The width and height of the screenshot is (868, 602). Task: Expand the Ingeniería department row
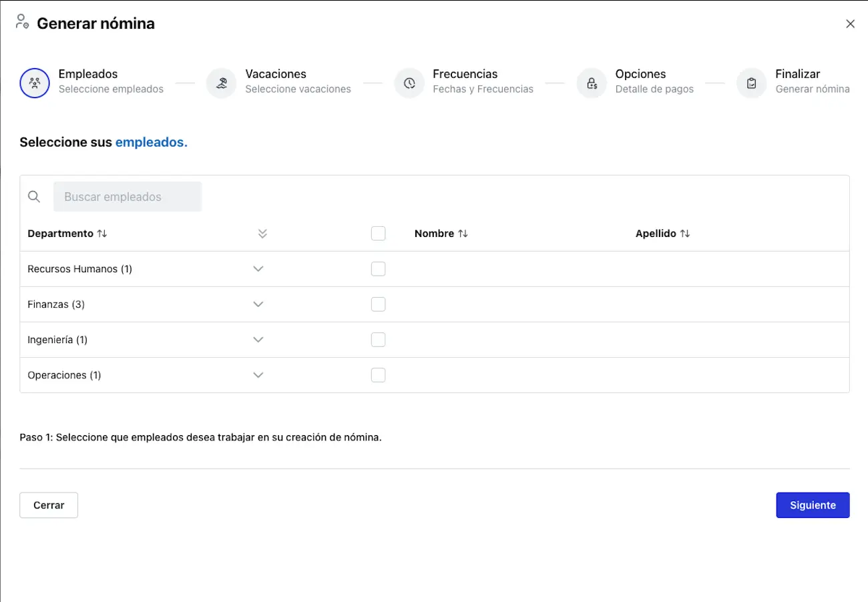tap(258, 340)
